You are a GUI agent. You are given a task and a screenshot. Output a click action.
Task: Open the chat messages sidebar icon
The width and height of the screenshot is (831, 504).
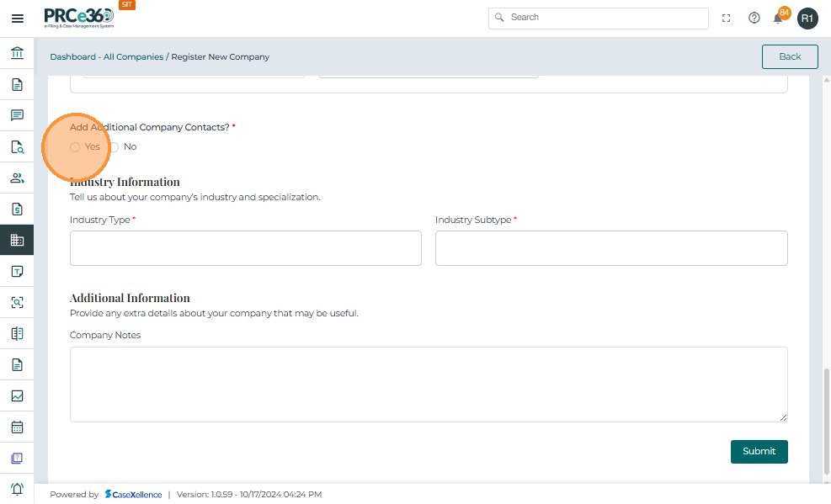pyautogui.click(x=17, y=115)
